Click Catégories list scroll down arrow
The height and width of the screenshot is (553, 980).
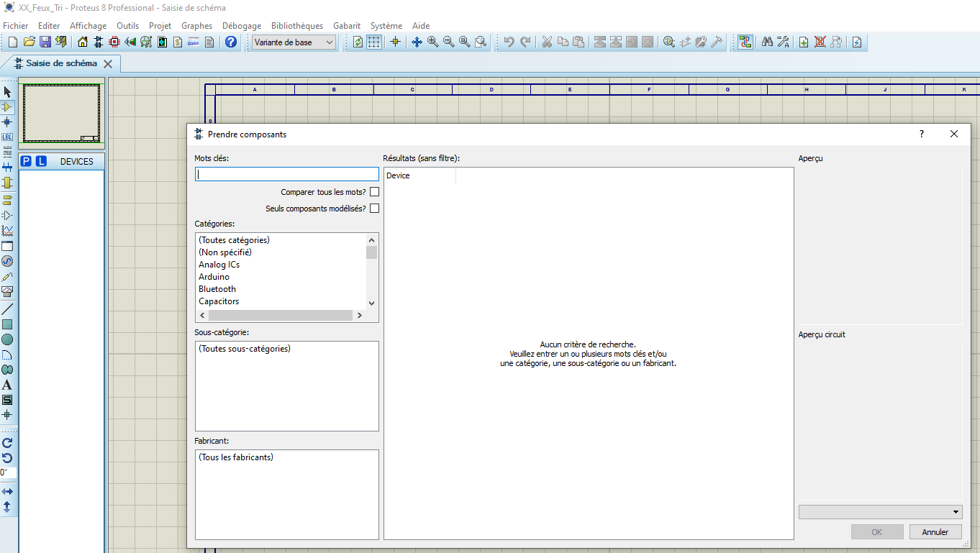tap(371, 303)
